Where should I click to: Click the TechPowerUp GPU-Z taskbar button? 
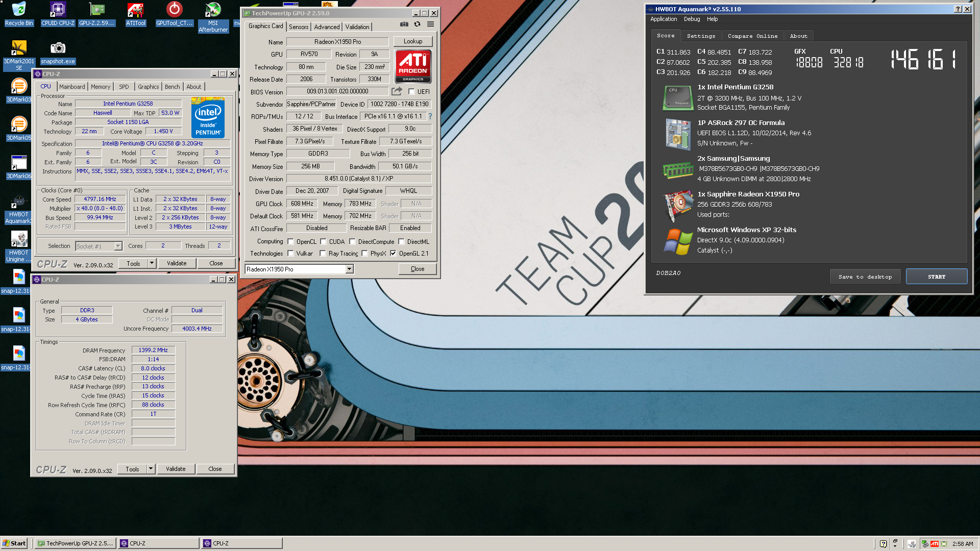tap(76, 543)
